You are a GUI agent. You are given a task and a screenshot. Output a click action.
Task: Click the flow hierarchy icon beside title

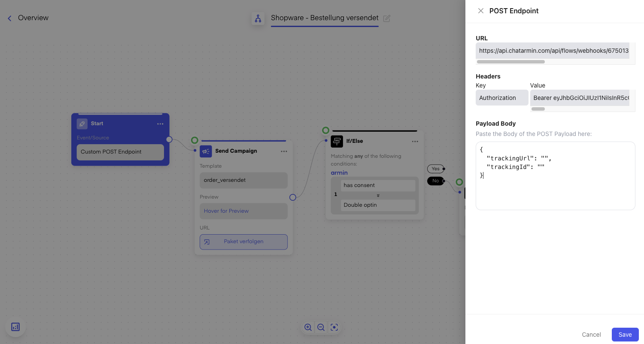[258, 18]
